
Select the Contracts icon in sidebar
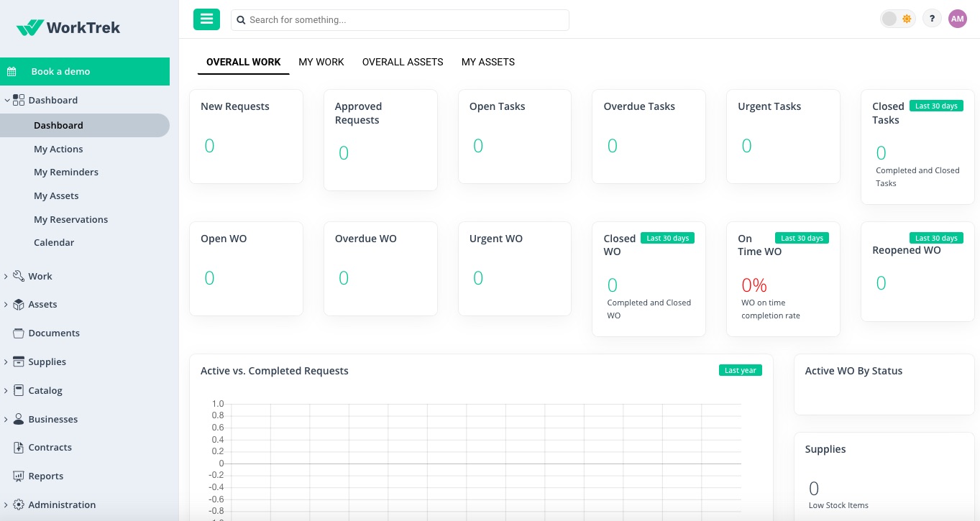(19, 448)
